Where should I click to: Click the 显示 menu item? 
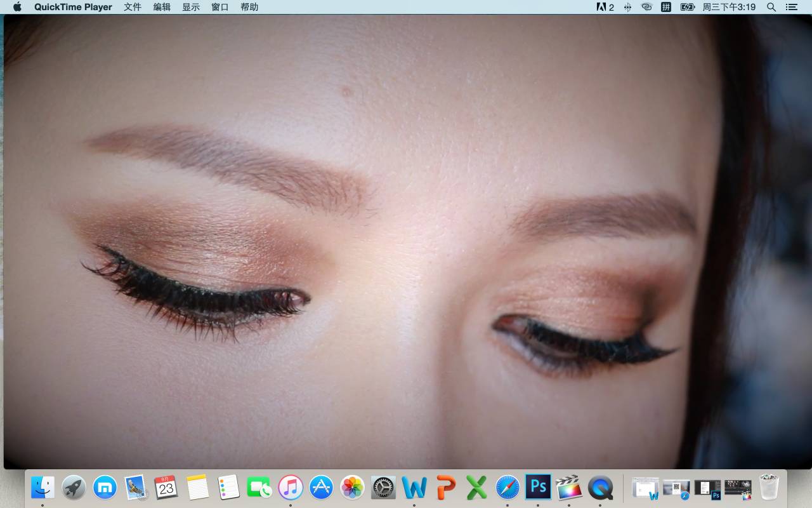click(x=191, y=7)
